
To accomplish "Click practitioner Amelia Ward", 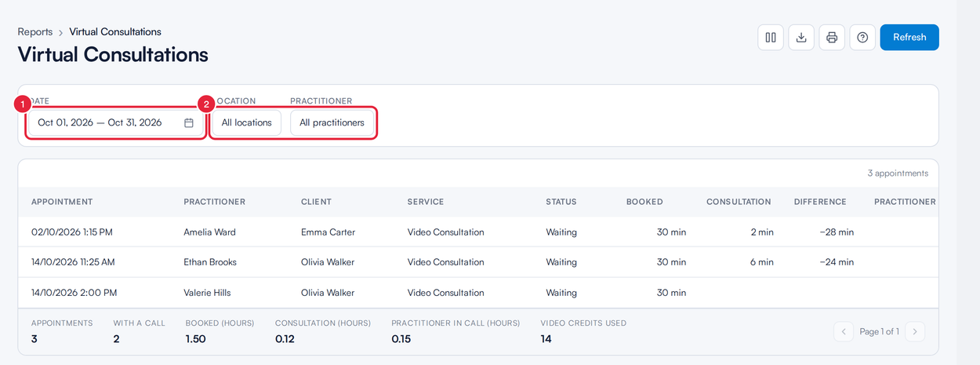I will (209, 232).
